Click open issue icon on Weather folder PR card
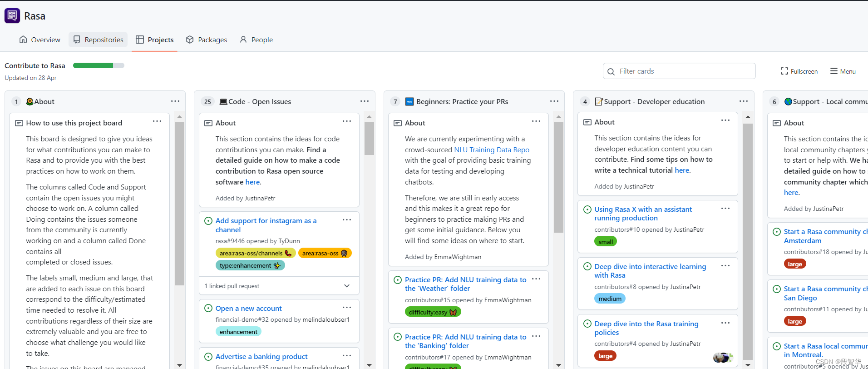The width and height of the screenshot is (868, 369). pyautogui.click(x=398, y=280)
